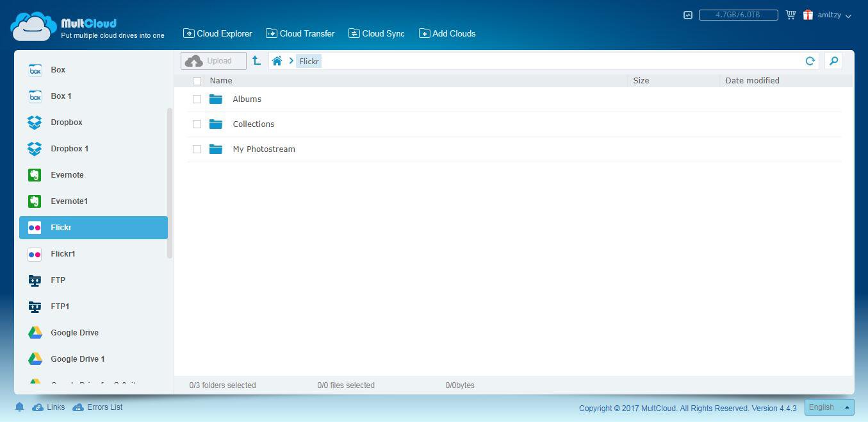Image resolution: width=868 pixels, height=422 pixels.
Task: Click the red gift box icon
Action: pos(808,15)
